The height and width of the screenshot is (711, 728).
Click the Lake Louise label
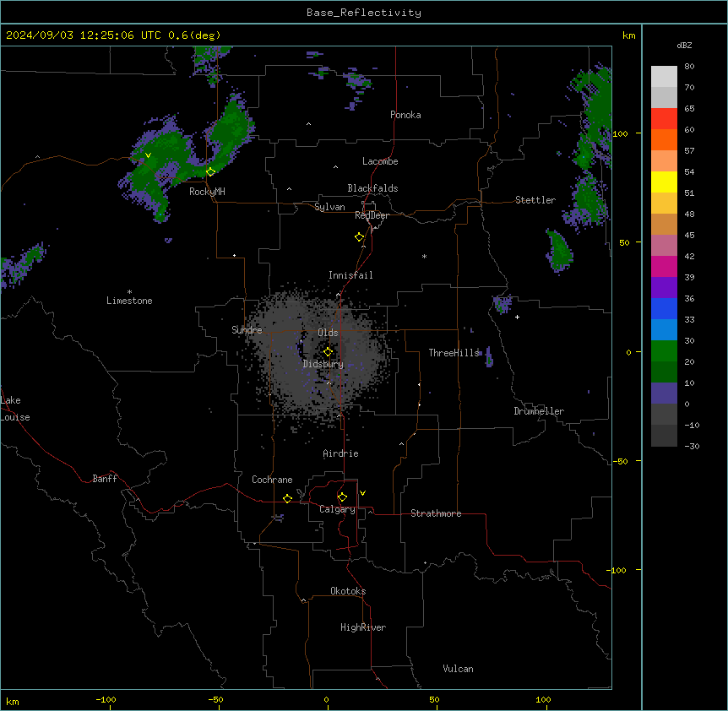point(15,409)
